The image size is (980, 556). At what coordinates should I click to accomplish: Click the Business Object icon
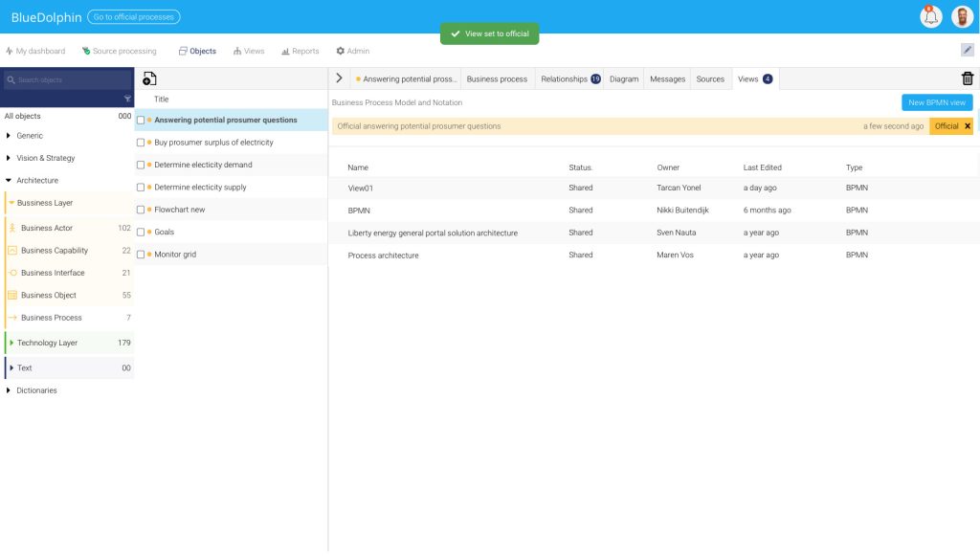click(11, 295)
